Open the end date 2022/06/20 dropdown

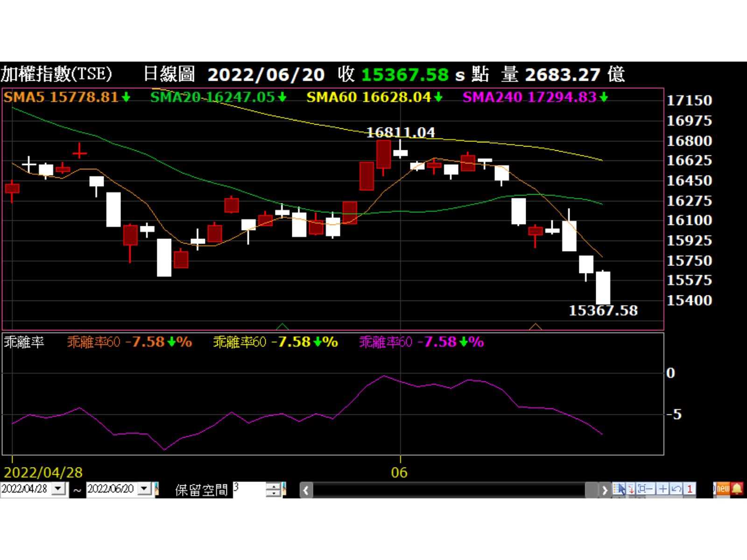point(145,489)
